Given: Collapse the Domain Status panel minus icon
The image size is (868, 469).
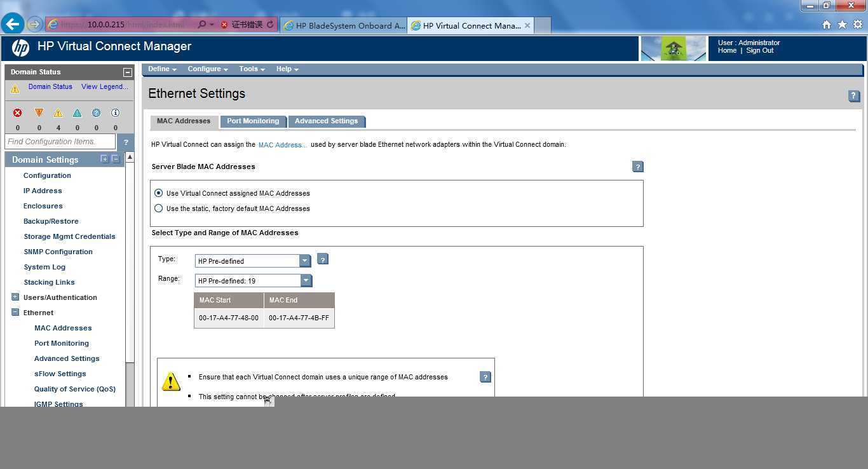Looking at the screenshot, I should [x=127, y=72].
